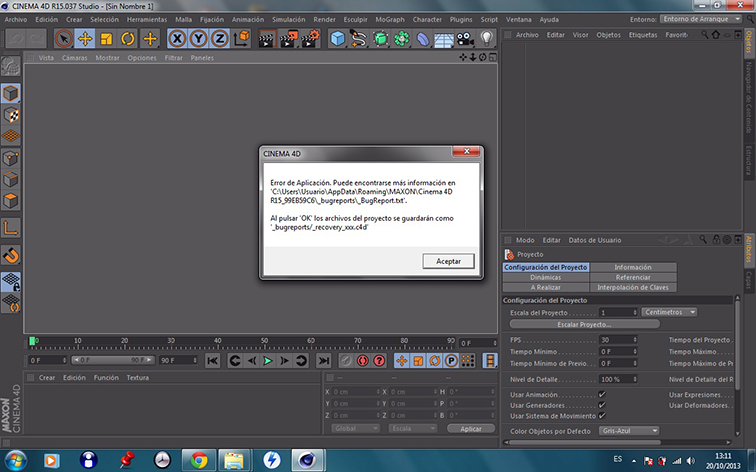Click the record active objects button
756x472 pixels.
tap(346, 361)
